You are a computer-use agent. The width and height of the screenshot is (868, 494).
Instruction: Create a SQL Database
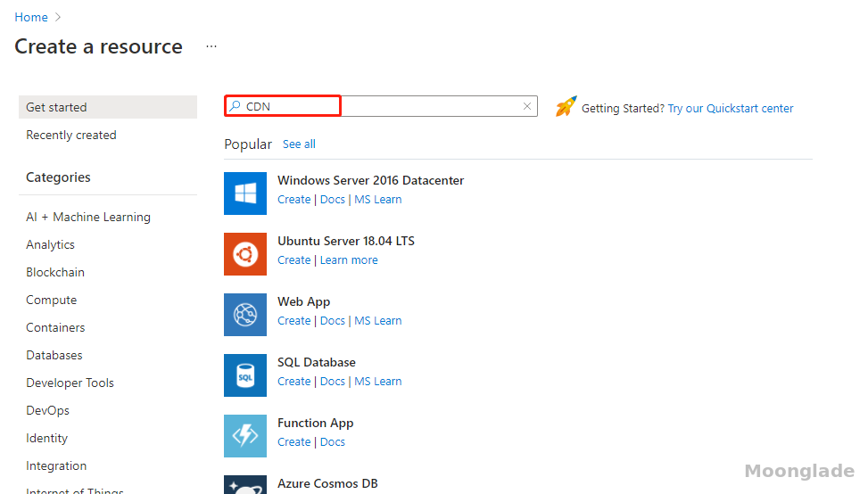pos(294,382)
